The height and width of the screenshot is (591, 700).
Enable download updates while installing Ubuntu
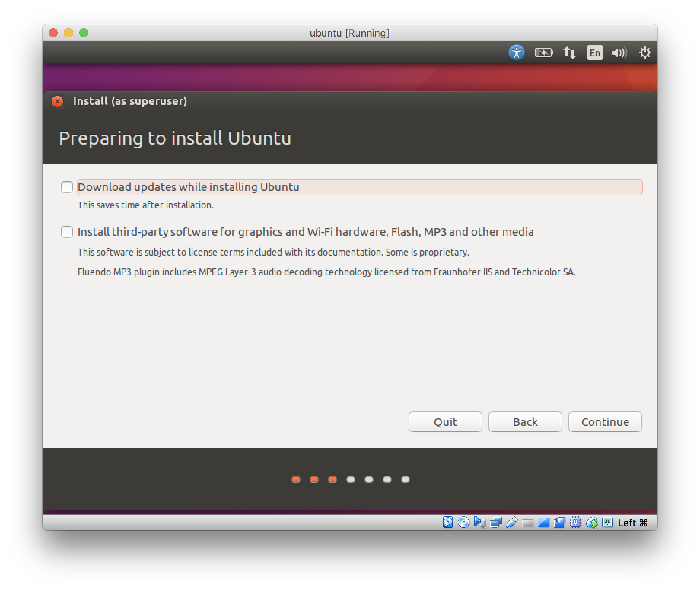click(67, 187)
